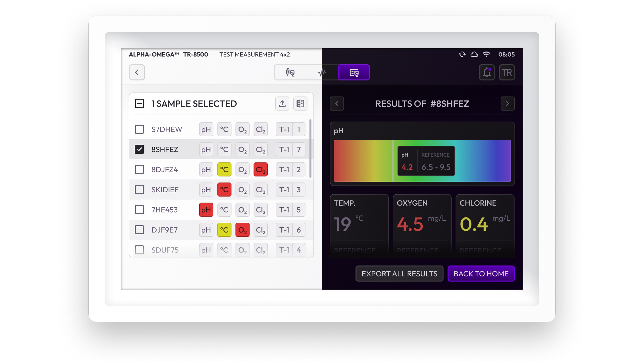Image resolution: width=644 pixels, height=362 pixels.
Task: Switch to the results list tab
Action: tap(354, 72)
